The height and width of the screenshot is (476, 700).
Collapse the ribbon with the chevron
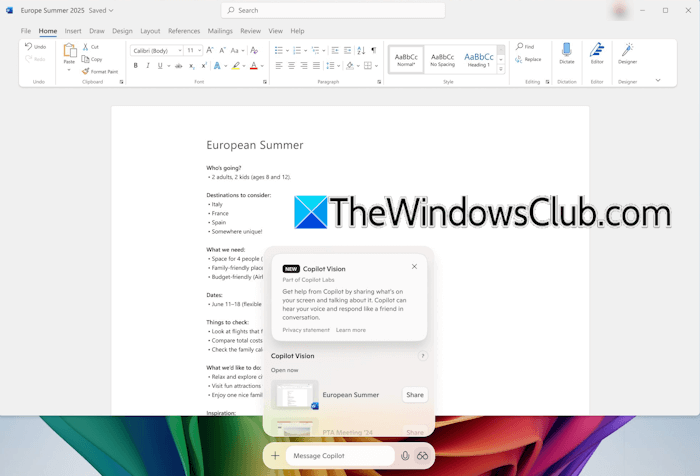[x=658, y=80]
